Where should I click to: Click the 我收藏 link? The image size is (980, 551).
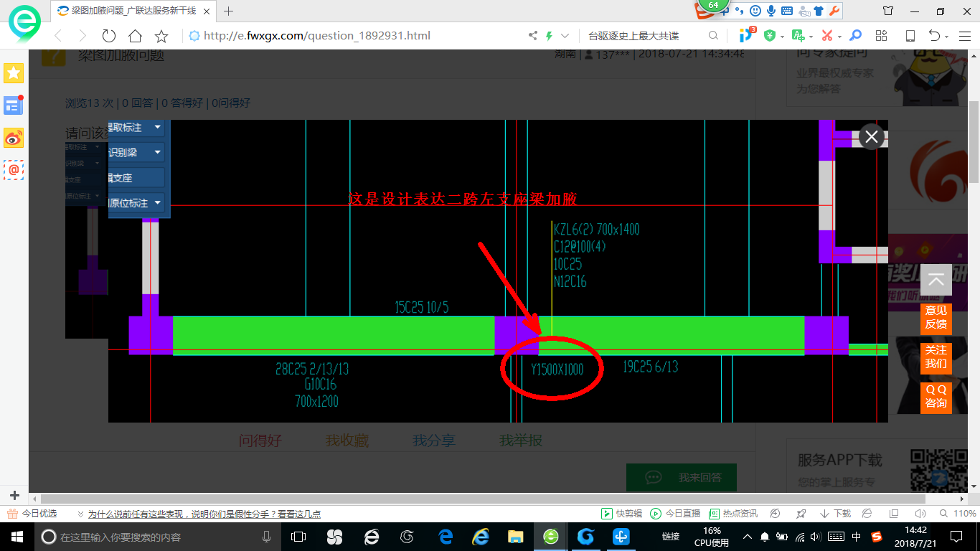click(347, 441)
